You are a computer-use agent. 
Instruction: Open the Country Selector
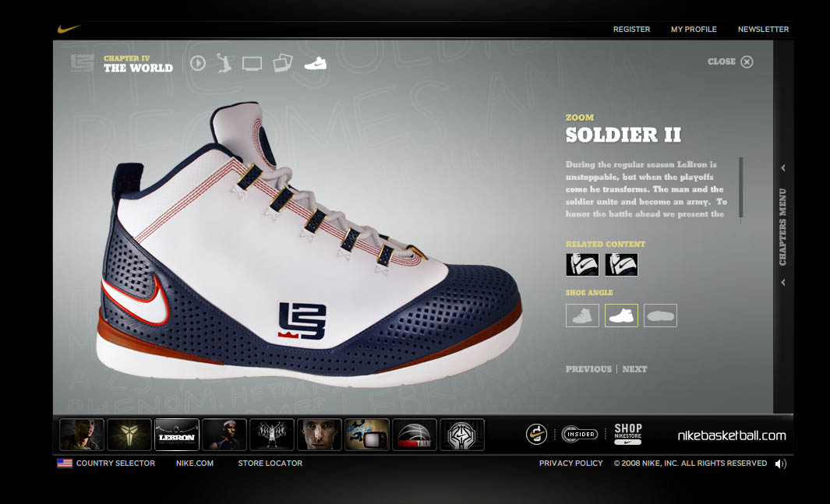pos(115,463)
